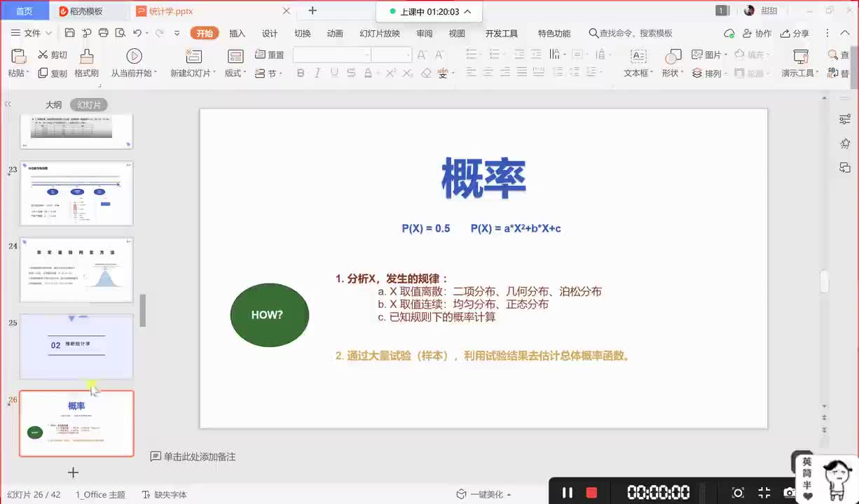Screen dimensions: 859x504
Task: Select slide 25 thumbnail (推断统计学)
Action: (x=76, y=346)
